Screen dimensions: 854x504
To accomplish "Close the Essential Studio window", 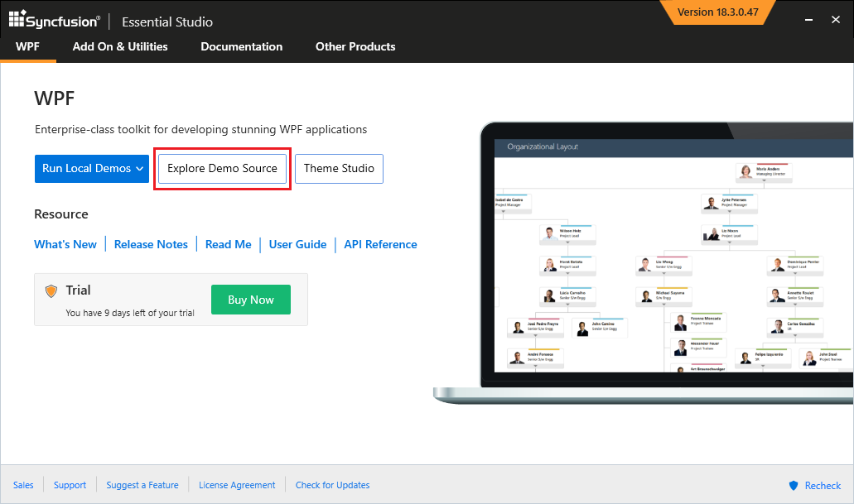I will tap(836, 20).
